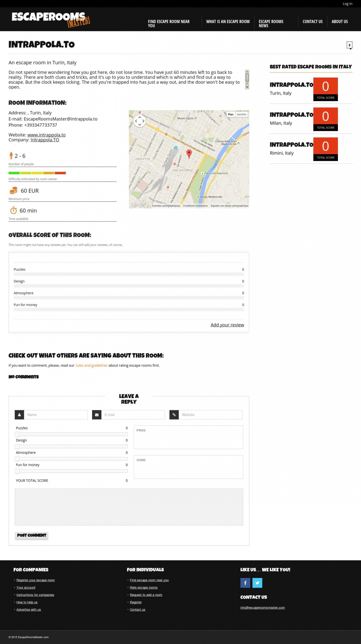Screen dimensions: 361x644
Task: Click the Atmosphere rating slider handle
Action: [17, 459]
